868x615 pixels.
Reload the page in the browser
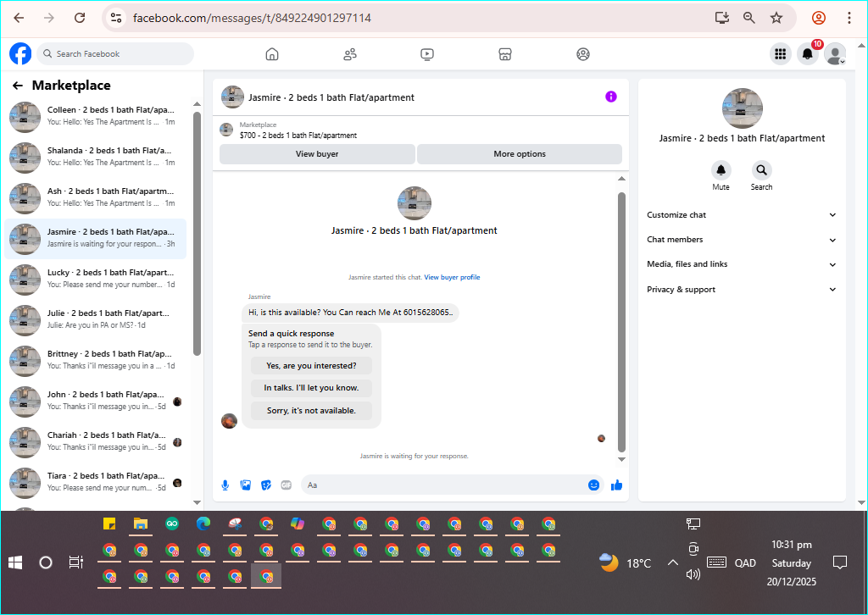tap(80, 18)
